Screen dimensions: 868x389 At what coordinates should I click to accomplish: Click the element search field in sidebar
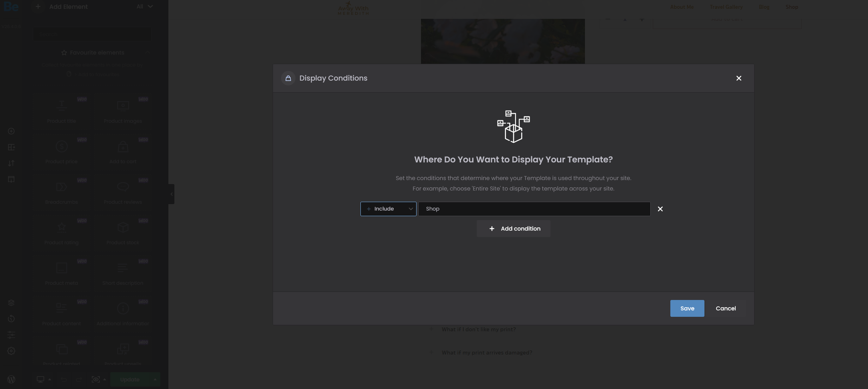point(92,34)
